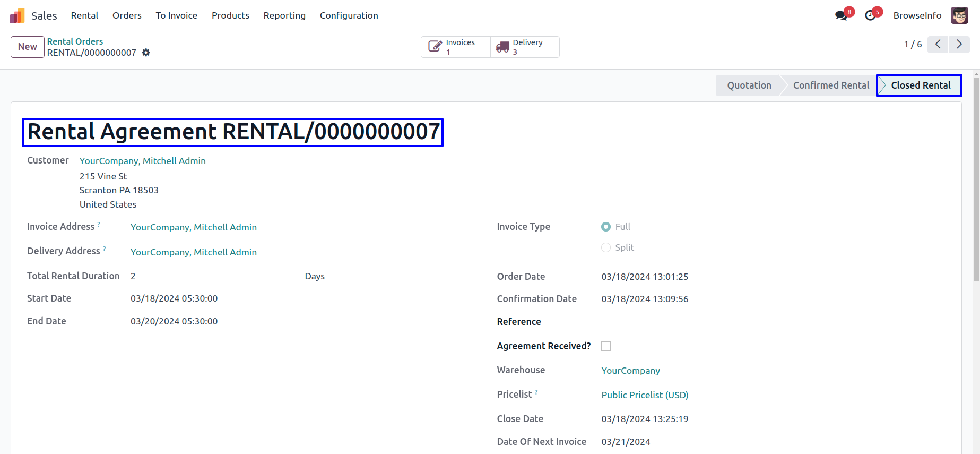980x454 pixels.
Task: Click the Total Rental Duration value 2
Action: [x=133, y=276]
